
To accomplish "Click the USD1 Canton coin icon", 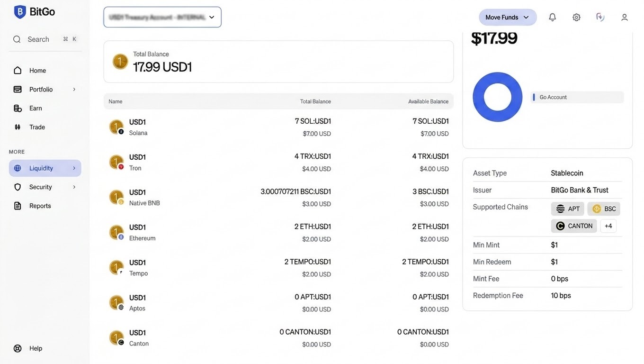I will [116, 337].
